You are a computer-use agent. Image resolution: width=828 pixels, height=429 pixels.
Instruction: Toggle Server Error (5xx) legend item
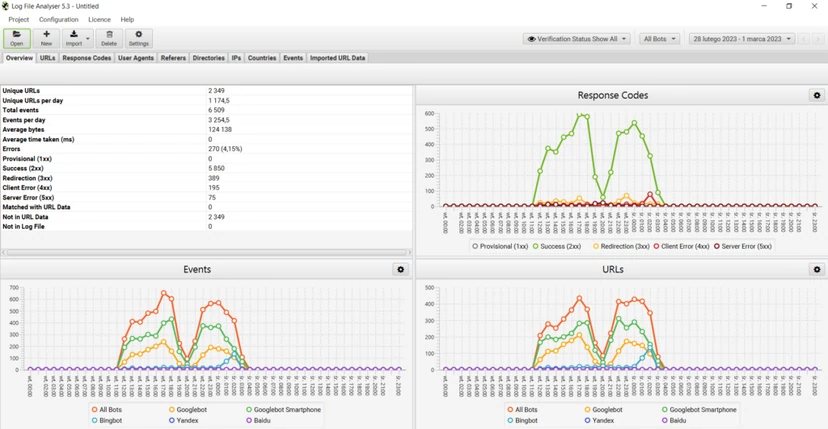742,246
